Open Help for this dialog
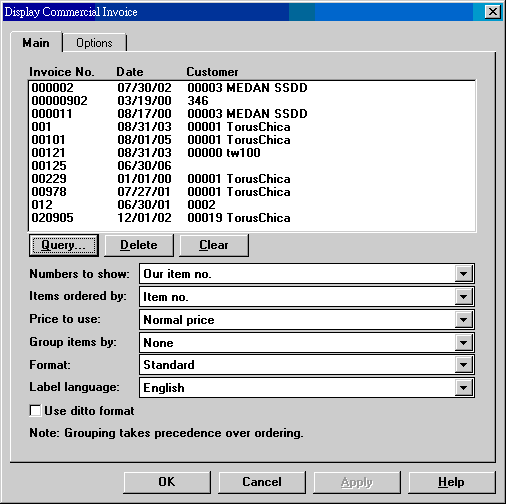Screen dimensions: 506x504 (452, 482)
